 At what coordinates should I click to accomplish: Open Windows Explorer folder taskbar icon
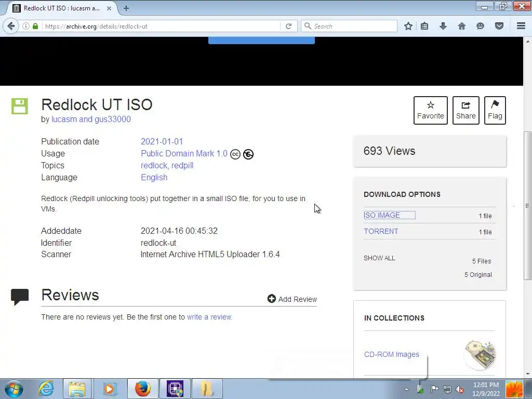click(x=77, y=389)
